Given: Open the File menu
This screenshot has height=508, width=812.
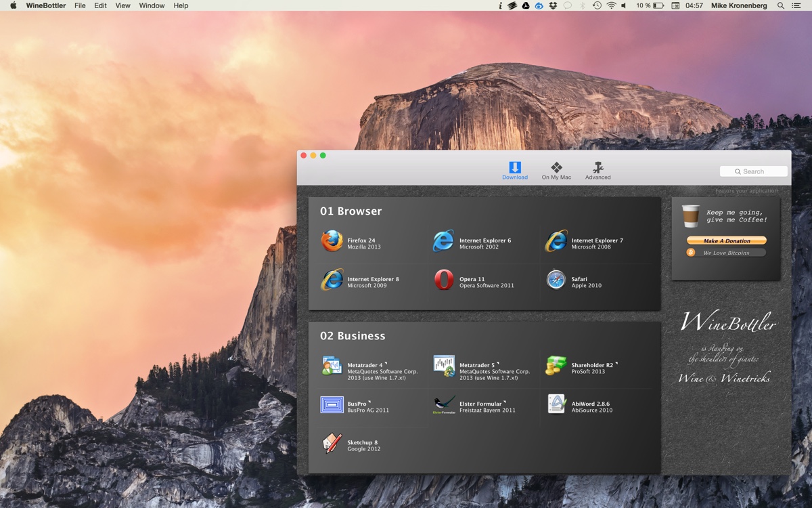Looking at the screenshot, I should (80, 5).
